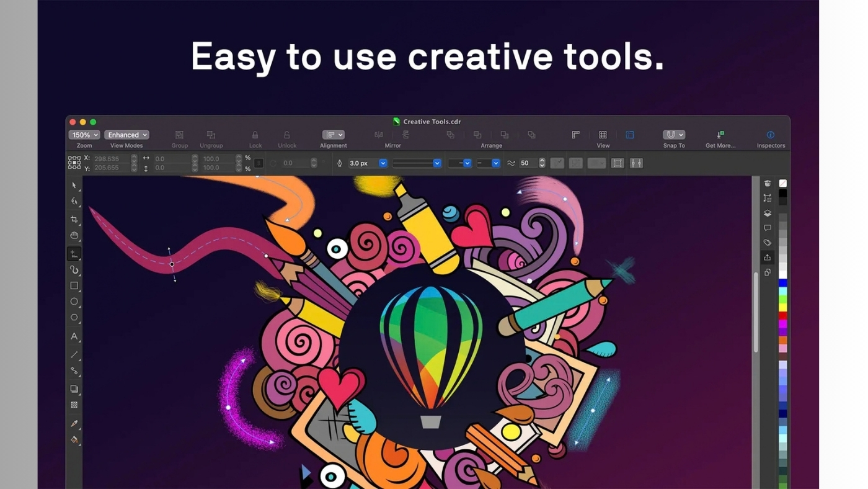
Task: Open the Enhanced View Modes dropdown
Action: click(x=126, y=135)
